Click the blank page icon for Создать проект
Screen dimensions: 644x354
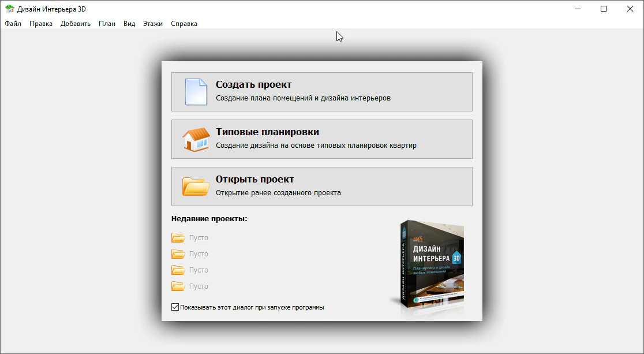pos(196,92)
